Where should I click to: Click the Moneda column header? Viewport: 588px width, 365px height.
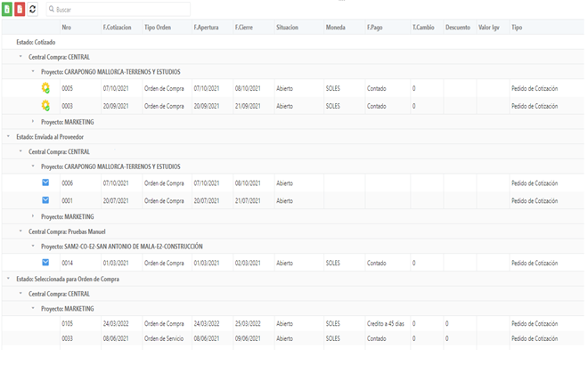click(x=335, y=28)
